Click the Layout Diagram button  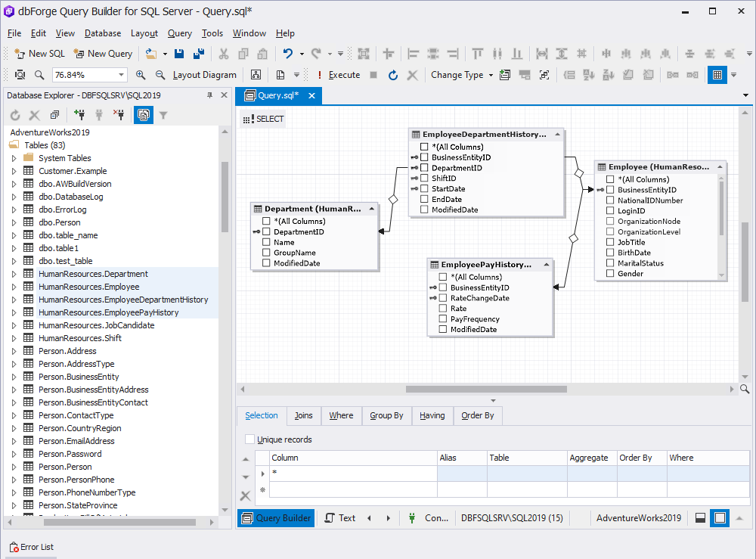pyautogui.click(x=204, y=75)
